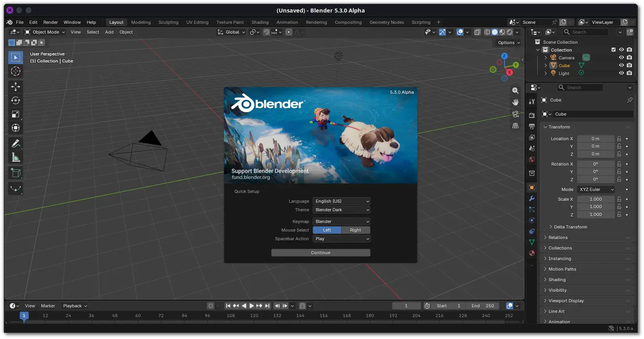The width and height of the screenshot is (644, 339).
Task: Click the outliner Search field
Action: [x=586, y=32]
